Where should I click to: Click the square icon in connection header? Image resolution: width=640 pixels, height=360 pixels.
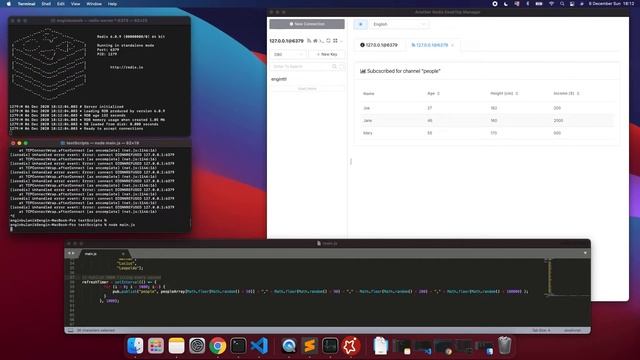pos(329,41)
